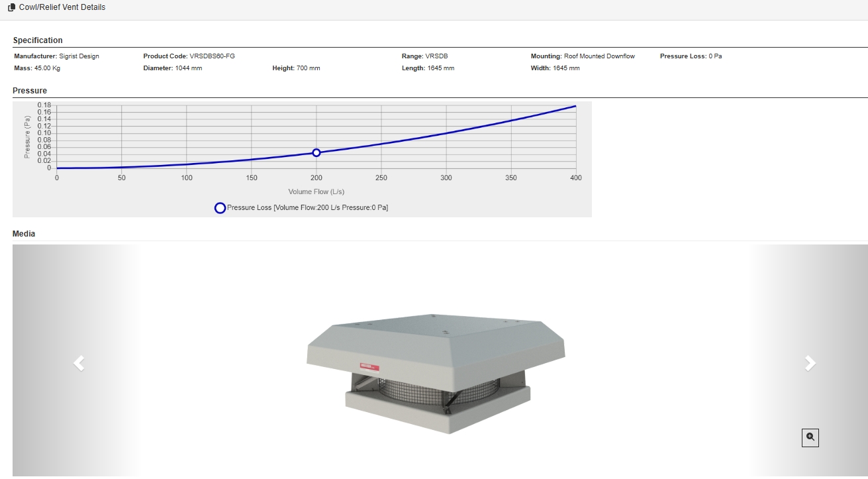The width and height of the screenshot is (868, 479).
Task: Advance to the next media image
Action: (810, 363)
